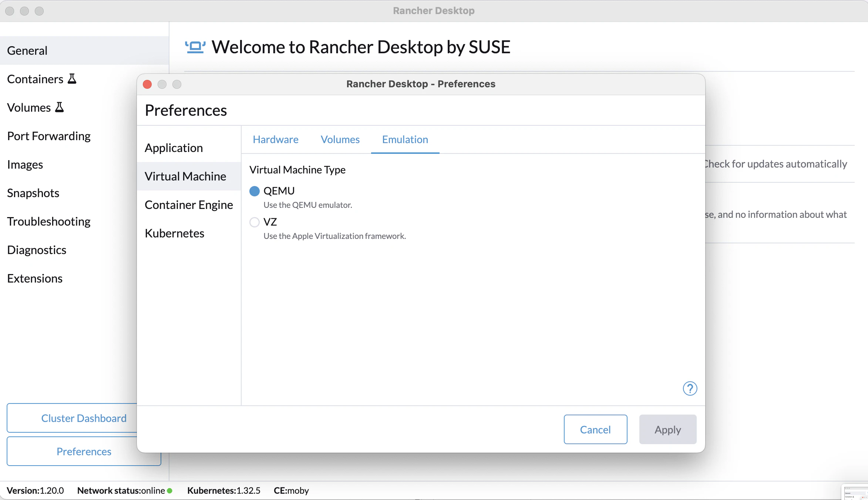Switch to the Hardware tab
Viewport: 868px width, 500px height.
coord(276,139)
